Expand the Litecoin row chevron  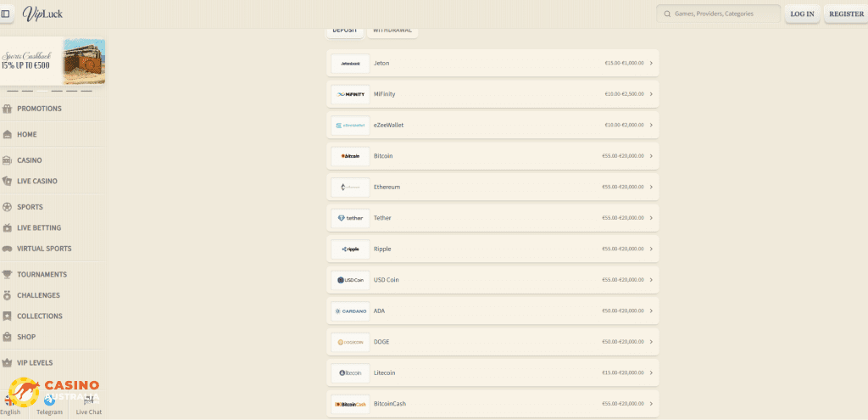click(651, 372)
